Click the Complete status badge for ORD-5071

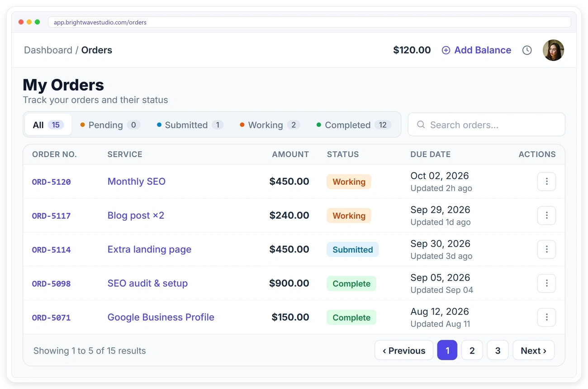[x=351, y=317]
